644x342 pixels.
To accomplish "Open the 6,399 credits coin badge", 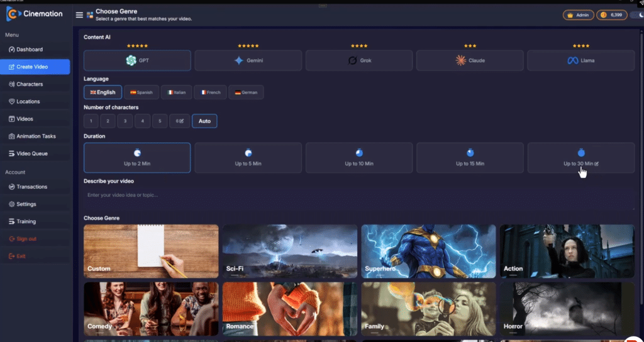I will click(611, 15).
